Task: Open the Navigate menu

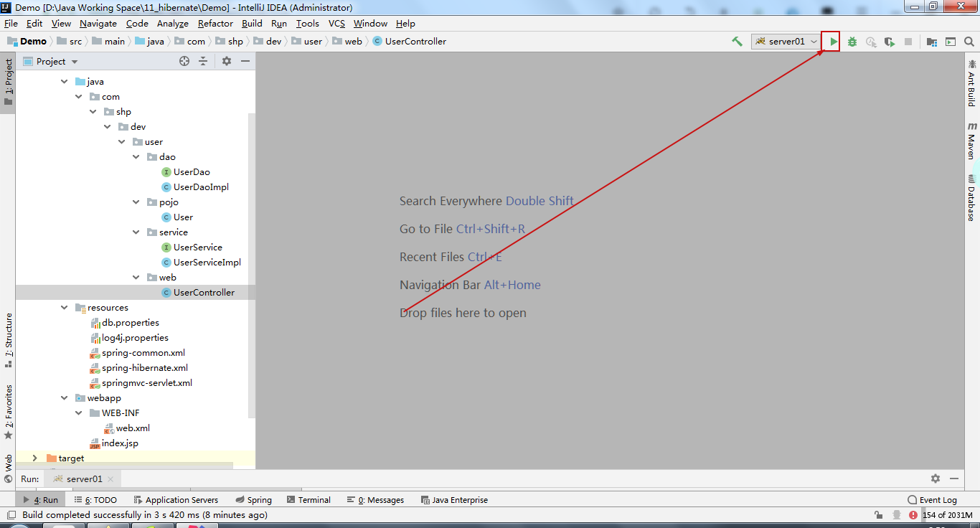Action: point(98,24)
